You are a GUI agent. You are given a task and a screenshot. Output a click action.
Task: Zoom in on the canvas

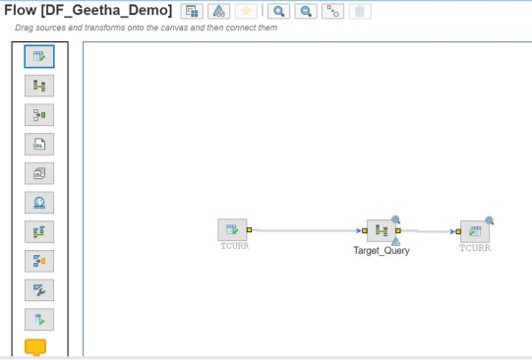(x=279, y=11)
